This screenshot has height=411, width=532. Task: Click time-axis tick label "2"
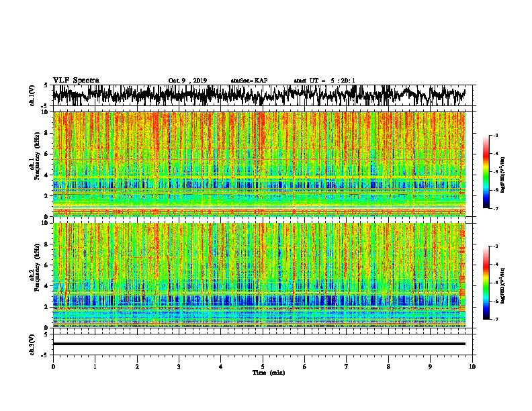click(137, 367)
